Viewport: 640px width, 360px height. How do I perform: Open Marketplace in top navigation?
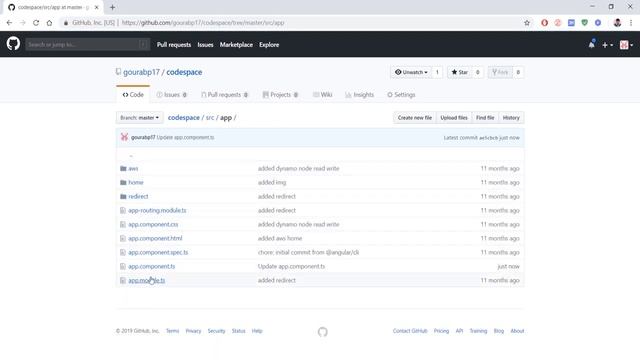(x=236, y=45)
